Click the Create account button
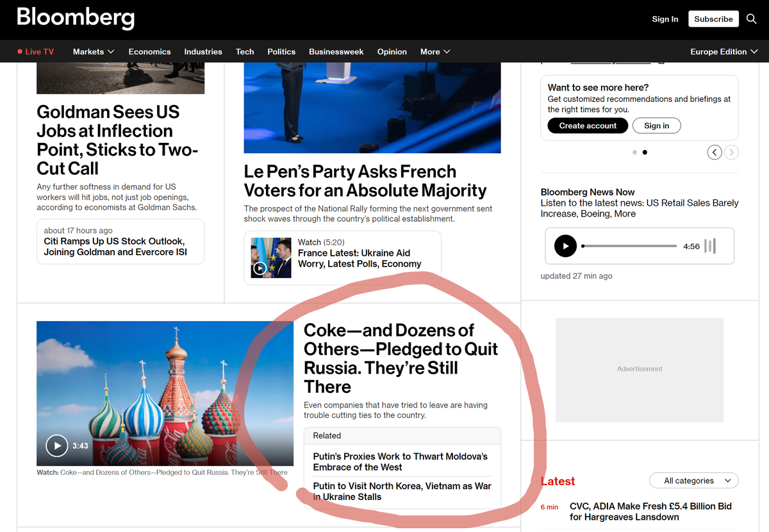The height and width of the screenshot is (532, 769). pos(588,126)
